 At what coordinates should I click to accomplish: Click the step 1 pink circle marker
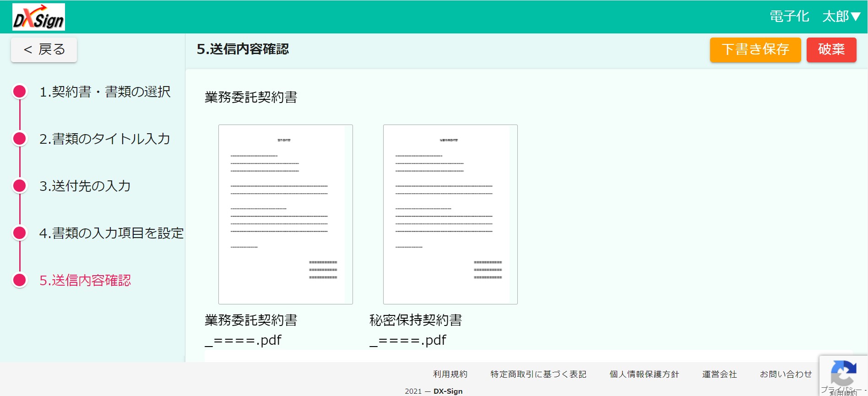click(x=20, y=92)
